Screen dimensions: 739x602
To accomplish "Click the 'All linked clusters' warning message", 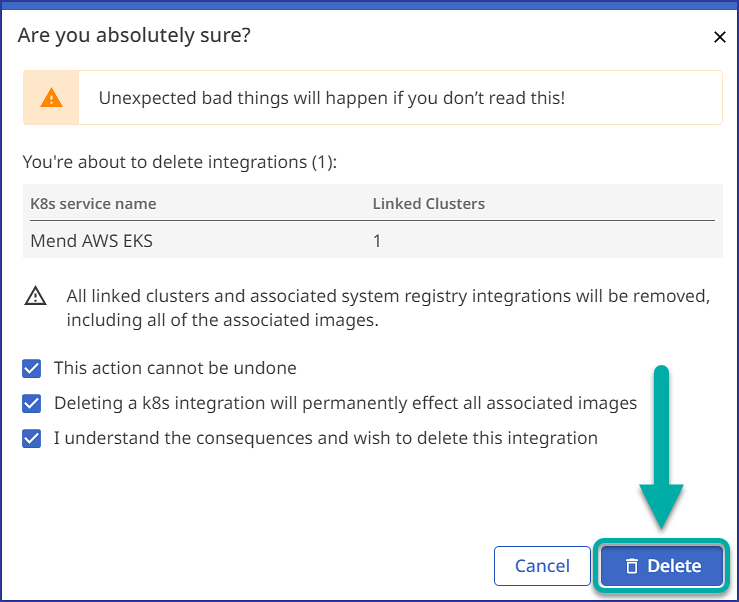I will click(388, 308).
